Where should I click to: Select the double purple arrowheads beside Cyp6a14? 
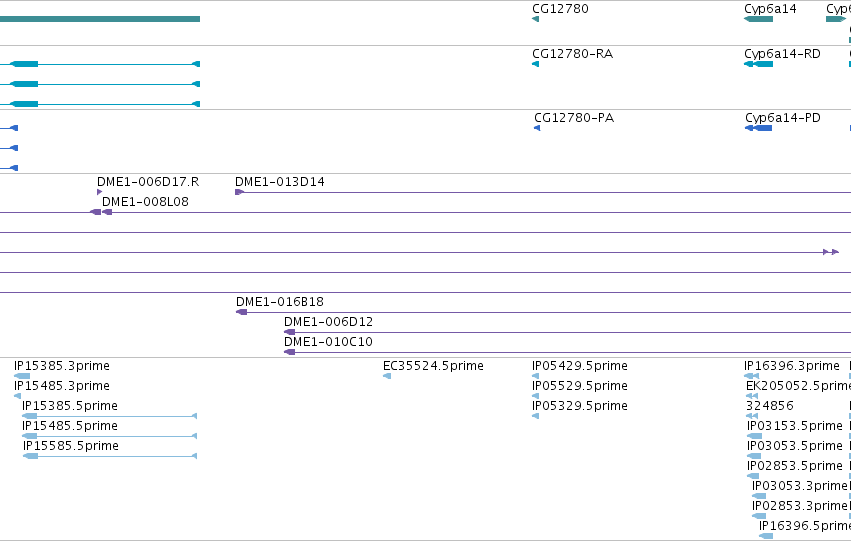click(831, 252)
